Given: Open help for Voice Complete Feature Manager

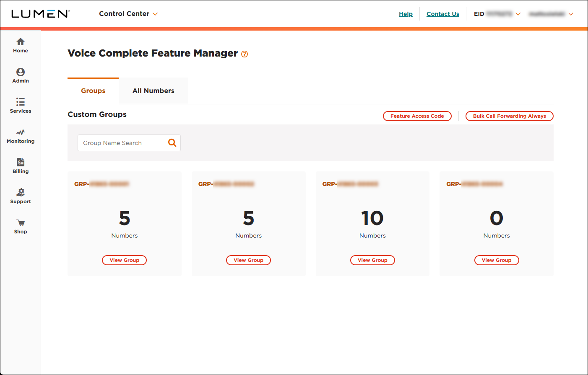Looking at the screenshot, I should pyautogui.click(x=245, y=54).
